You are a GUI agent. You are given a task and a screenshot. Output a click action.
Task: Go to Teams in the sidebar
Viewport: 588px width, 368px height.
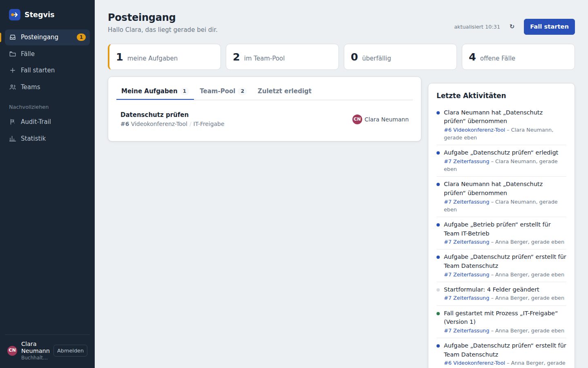[47, 87]
